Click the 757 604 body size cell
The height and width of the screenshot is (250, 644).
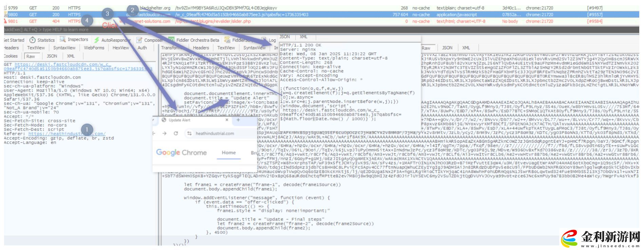coord(400,15)
